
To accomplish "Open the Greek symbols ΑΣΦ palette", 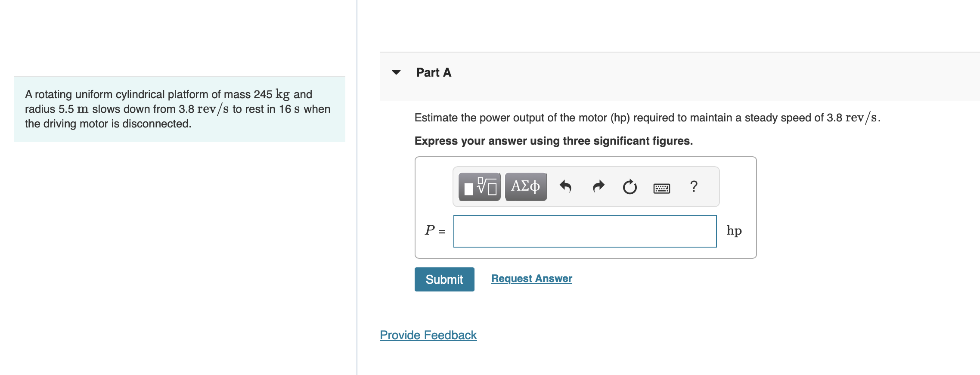I will click(526, 187).
